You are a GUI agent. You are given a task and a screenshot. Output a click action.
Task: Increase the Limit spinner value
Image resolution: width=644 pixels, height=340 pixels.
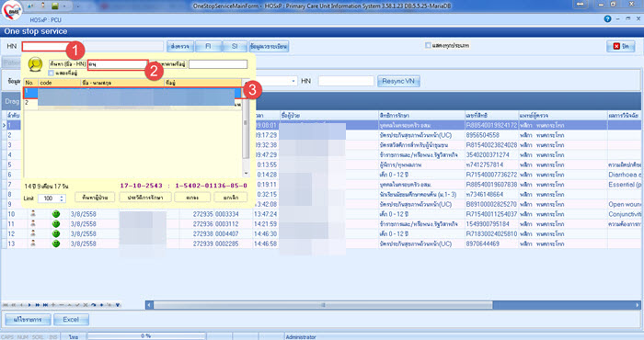(62, 197)
